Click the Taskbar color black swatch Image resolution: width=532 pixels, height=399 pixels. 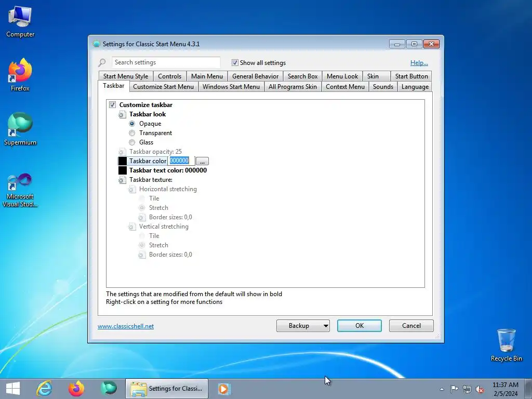(123, 161)
